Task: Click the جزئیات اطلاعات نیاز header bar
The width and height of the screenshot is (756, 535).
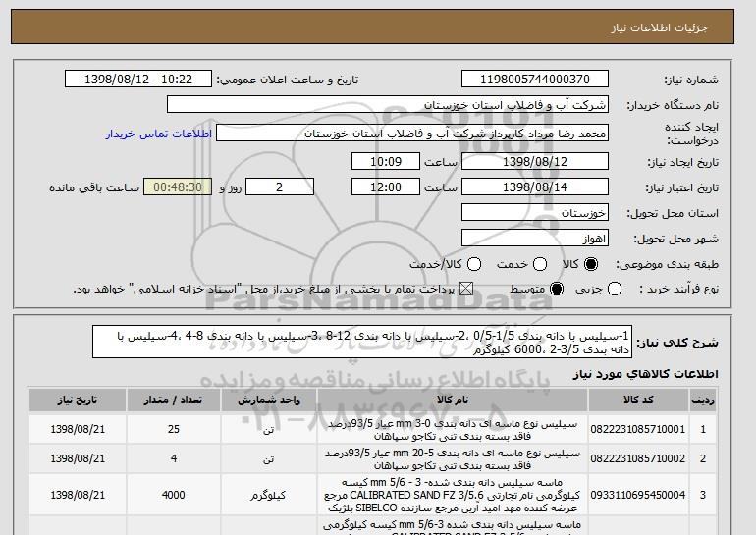Action: [x=372, y=27]
